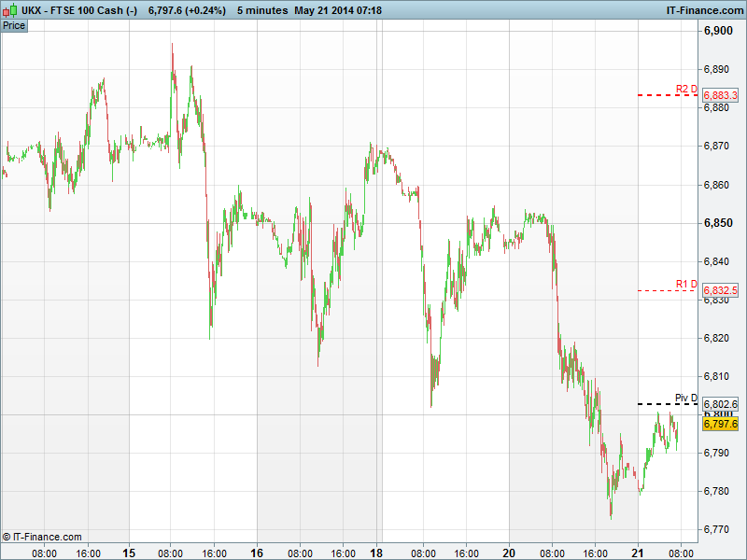Click the 6,797.6 (+0.24%) quote in header

187,10
